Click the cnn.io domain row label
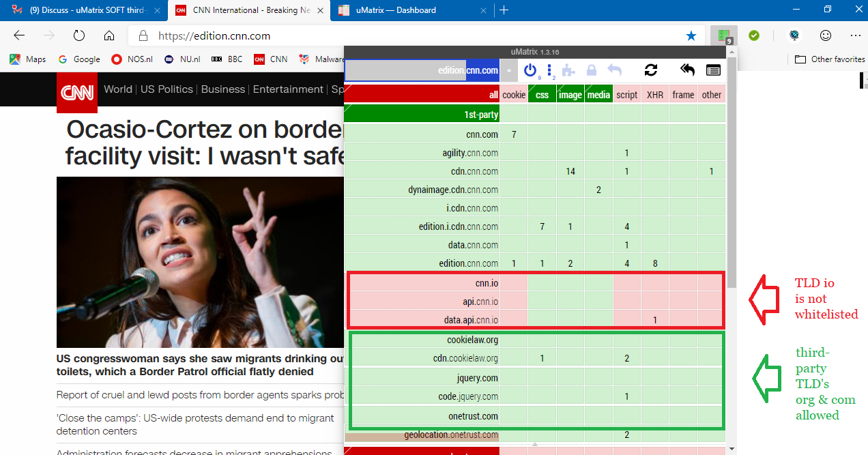 tap(422, 282)
